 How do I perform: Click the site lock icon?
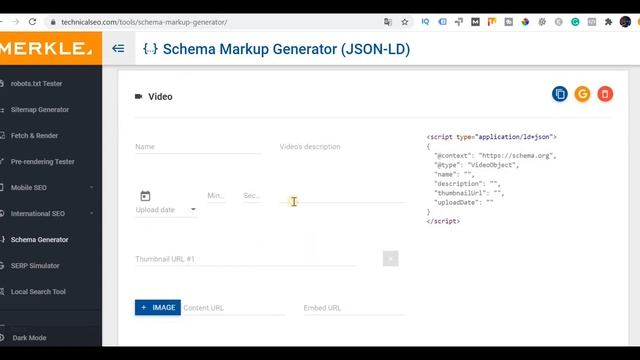click(53, 22)
